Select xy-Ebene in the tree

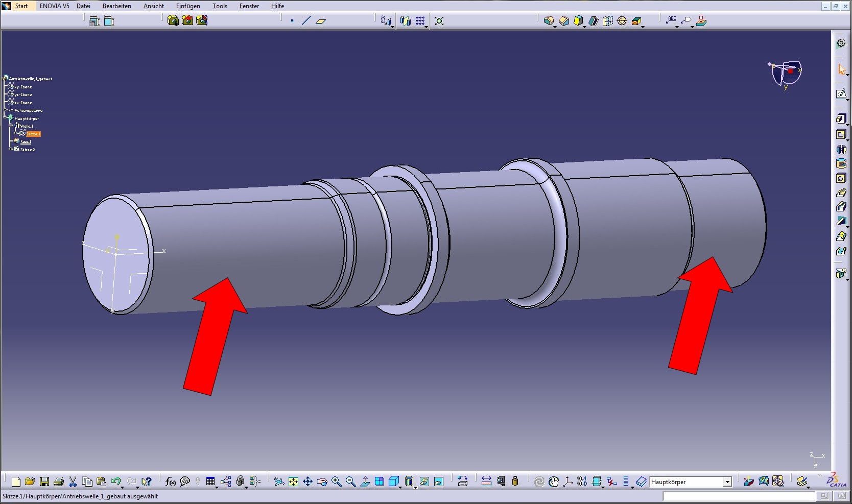(23, 87)
